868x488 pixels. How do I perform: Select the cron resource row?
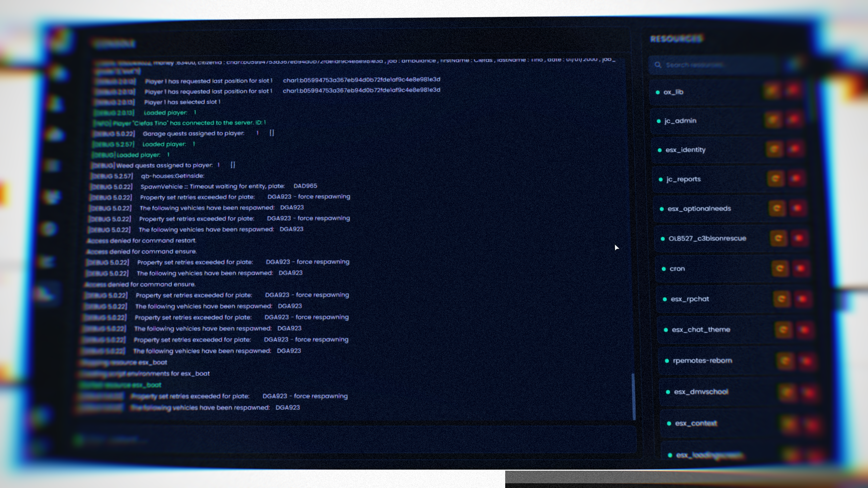[734, 268]
